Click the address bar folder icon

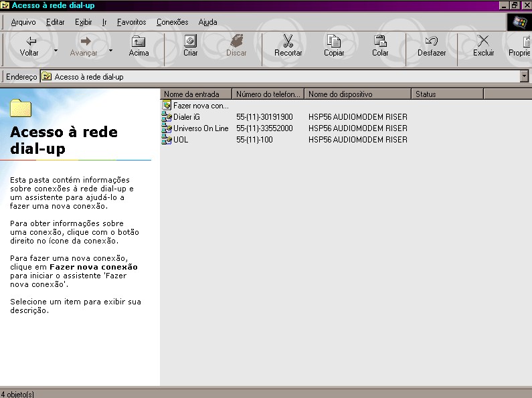click(46, 77)
